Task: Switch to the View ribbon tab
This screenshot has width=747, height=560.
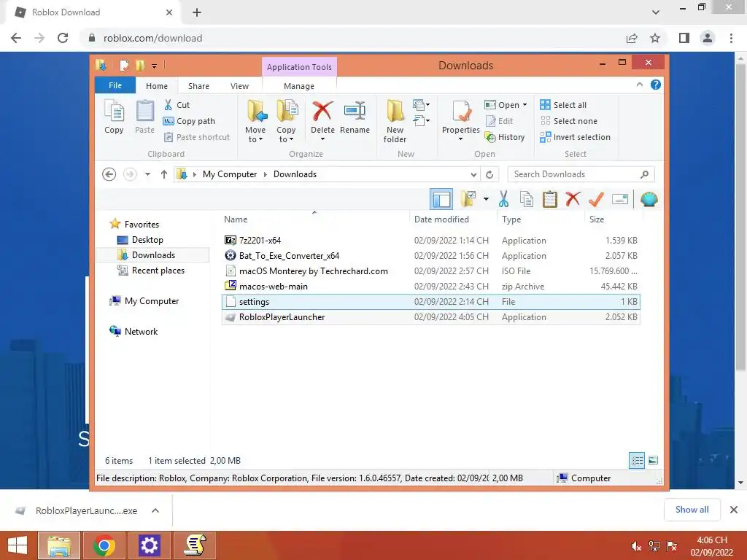Action: coord(239,86)
